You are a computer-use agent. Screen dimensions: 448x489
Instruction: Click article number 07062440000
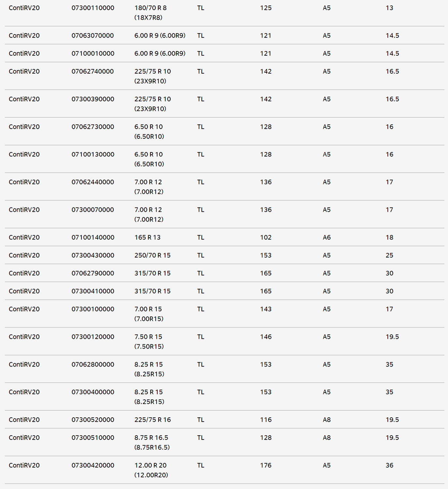[x=93, y=182]
